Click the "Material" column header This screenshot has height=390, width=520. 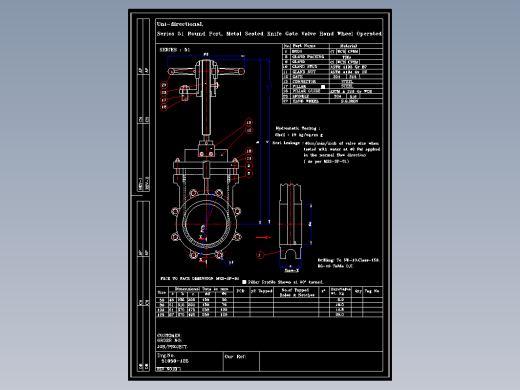pyautogui.click(x=349, y=46)
